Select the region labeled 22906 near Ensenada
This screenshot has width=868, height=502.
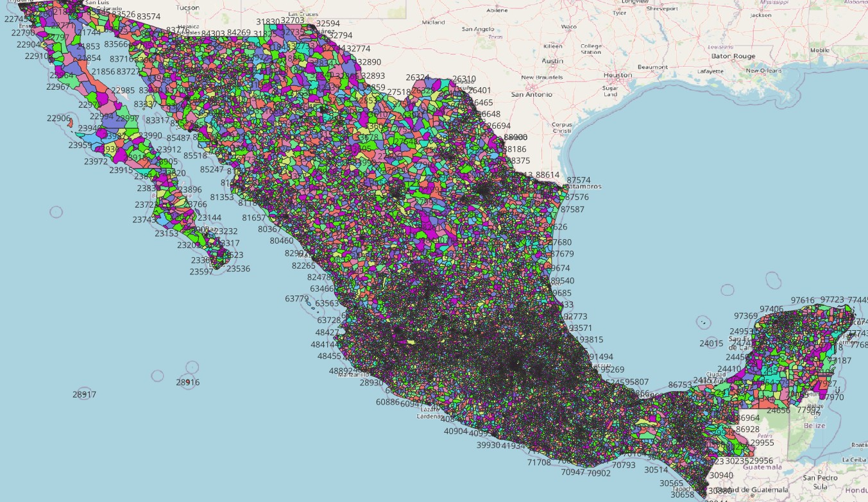pyautogui.click(x=58, y=119)
